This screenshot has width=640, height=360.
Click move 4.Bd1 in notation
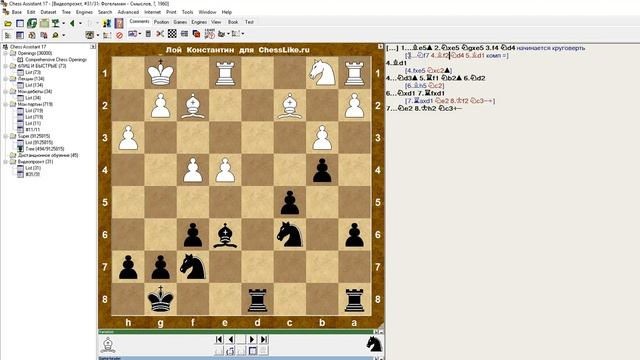coord(396,63)
